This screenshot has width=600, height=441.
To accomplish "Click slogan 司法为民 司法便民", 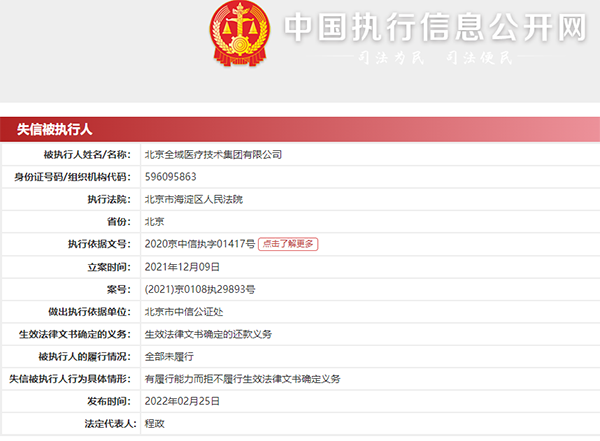I will click(x=435, y=58).
